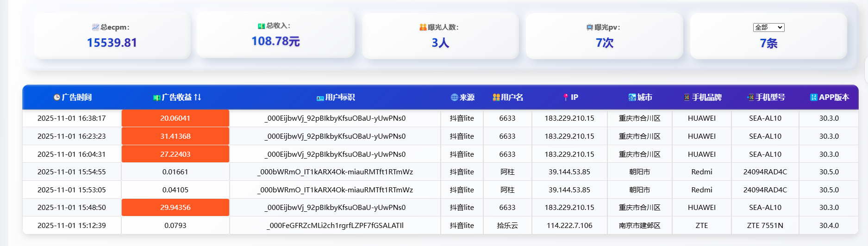
Task: Open the 全部 filter dropdown
Action: (x=768, y=28)
